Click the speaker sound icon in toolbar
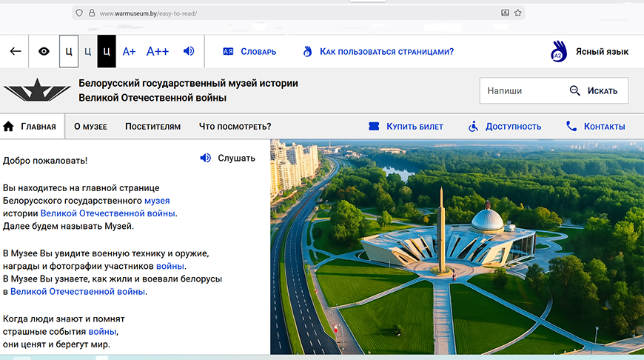 tap(189, 51)
